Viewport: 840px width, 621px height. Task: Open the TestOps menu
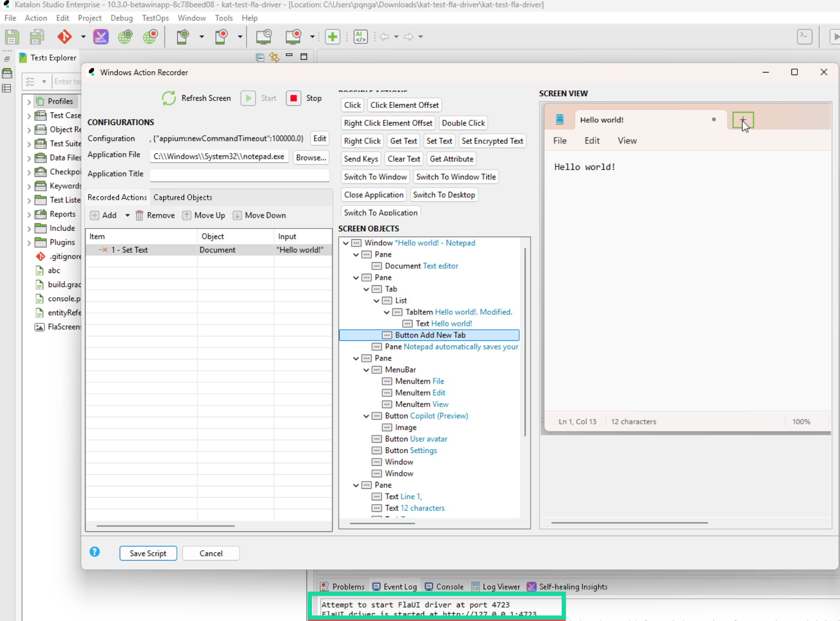(x=155, y=18)
